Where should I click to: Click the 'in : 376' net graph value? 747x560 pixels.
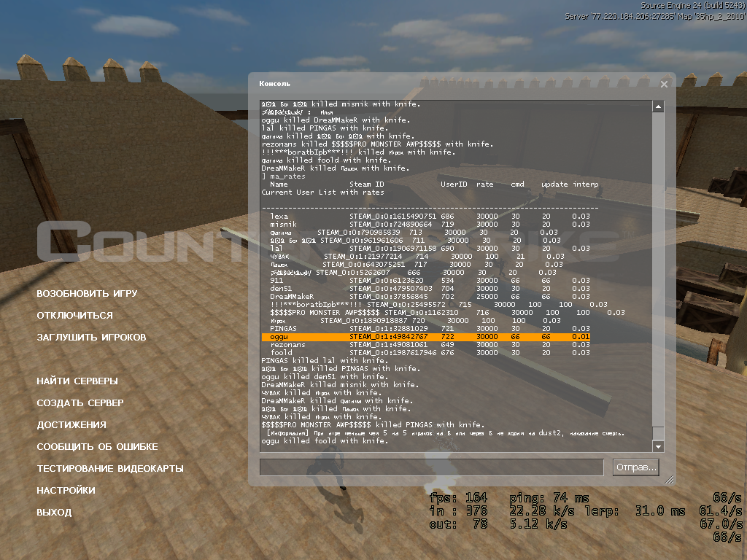pyautogui.click(x=458, y=511)
